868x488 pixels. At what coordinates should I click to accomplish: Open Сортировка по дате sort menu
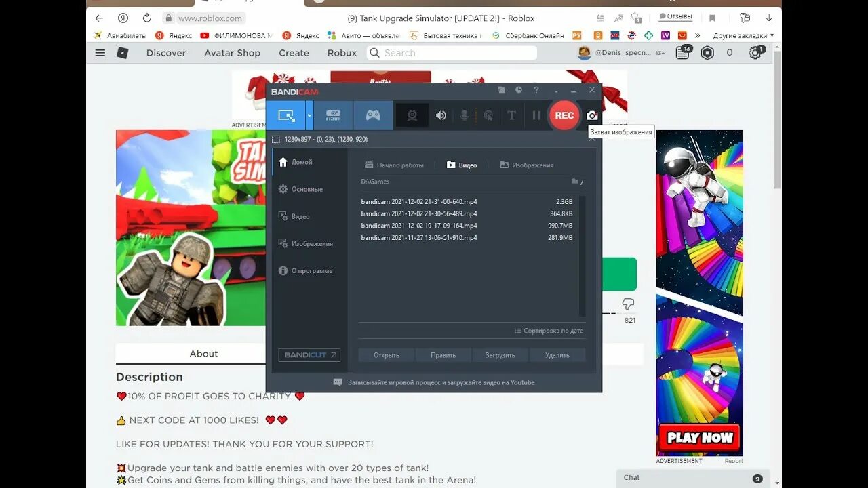(x=549, y=331)
